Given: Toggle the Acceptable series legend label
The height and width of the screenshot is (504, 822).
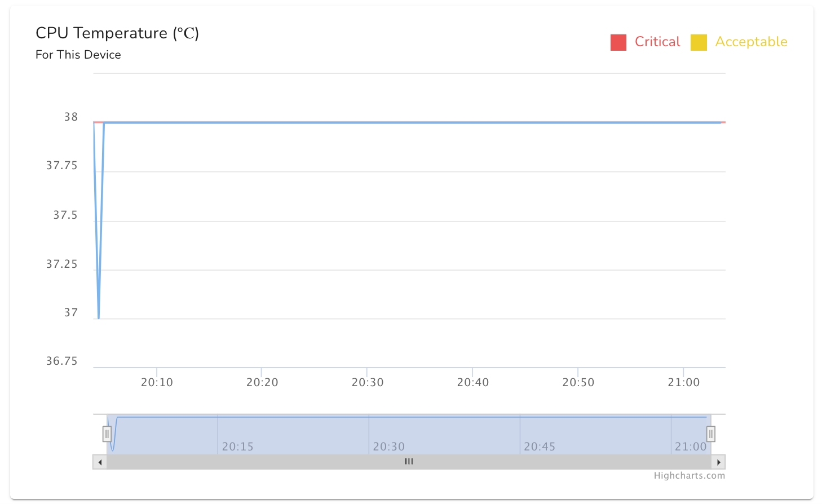Looking at the screenshot, I should pos(751,42).
